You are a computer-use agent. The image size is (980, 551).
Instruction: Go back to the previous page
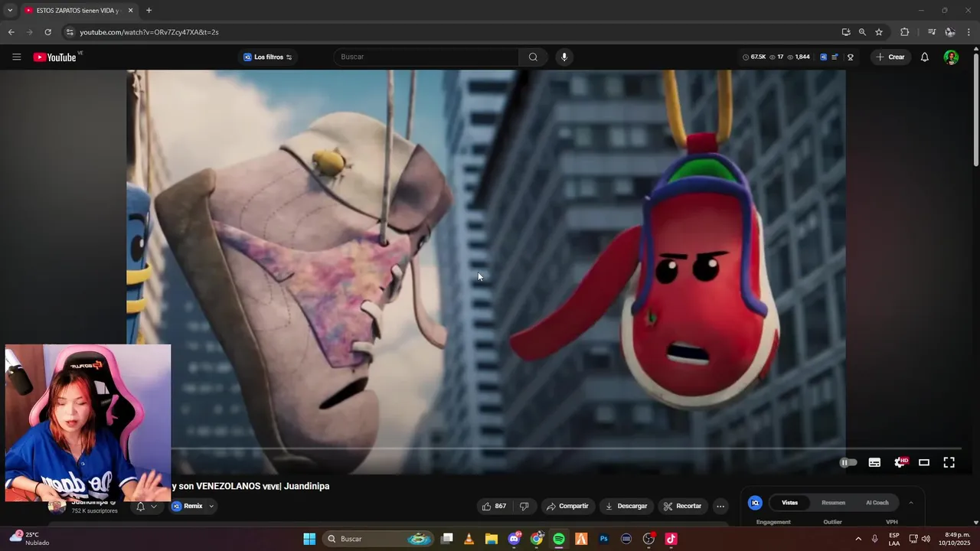click(11, 32)
